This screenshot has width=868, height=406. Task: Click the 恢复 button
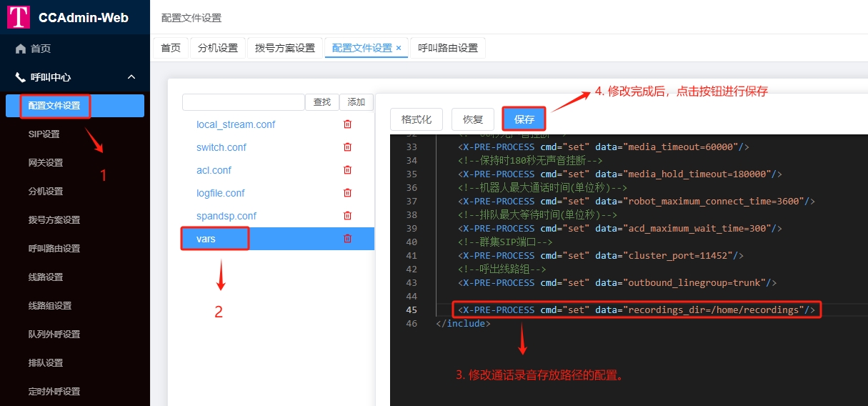[473, 119]
